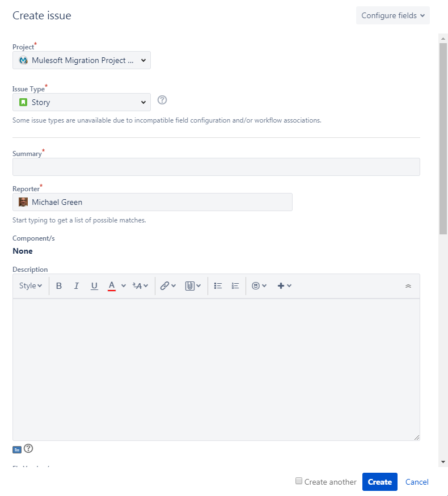Screen dimensions: 448x496
Task: Open the Issue Type dropdown showing Story
Action: click(x=82, y=102)
